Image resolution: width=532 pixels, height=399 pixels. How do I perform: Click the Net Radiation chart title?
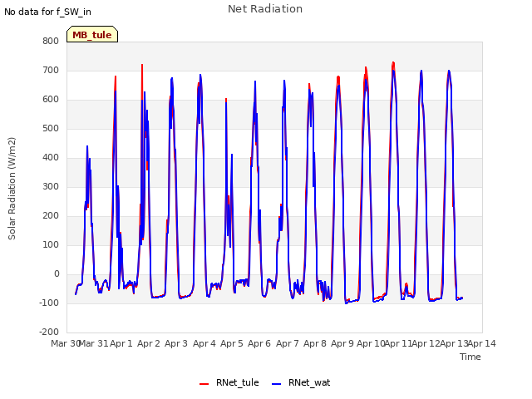265,9
